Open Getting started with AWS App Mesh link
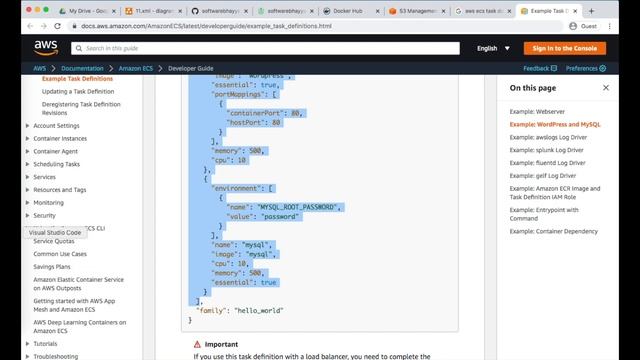640x360 pixels. click(74, 305)
